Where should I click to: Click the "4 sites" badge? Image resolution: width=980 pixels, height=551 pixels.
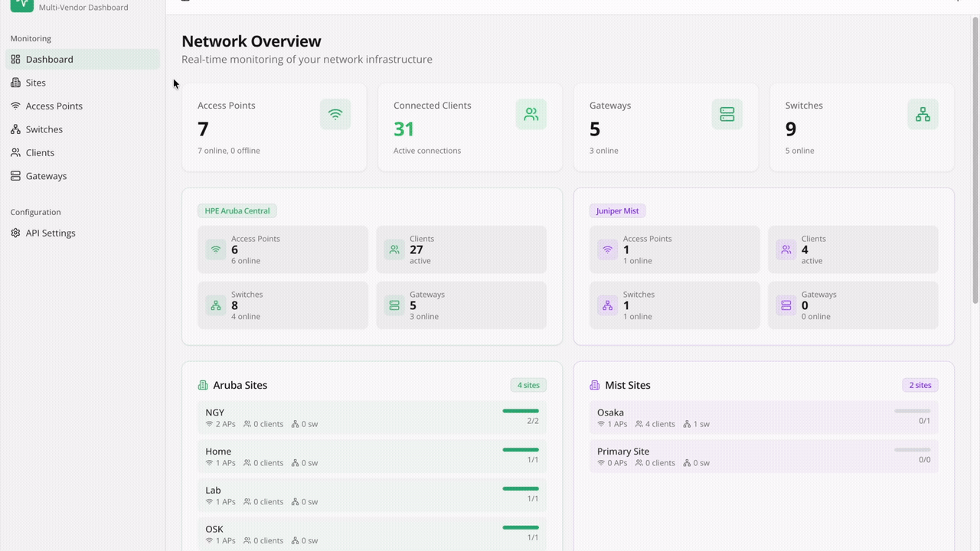pyautogui.click(x=528, y=385)
